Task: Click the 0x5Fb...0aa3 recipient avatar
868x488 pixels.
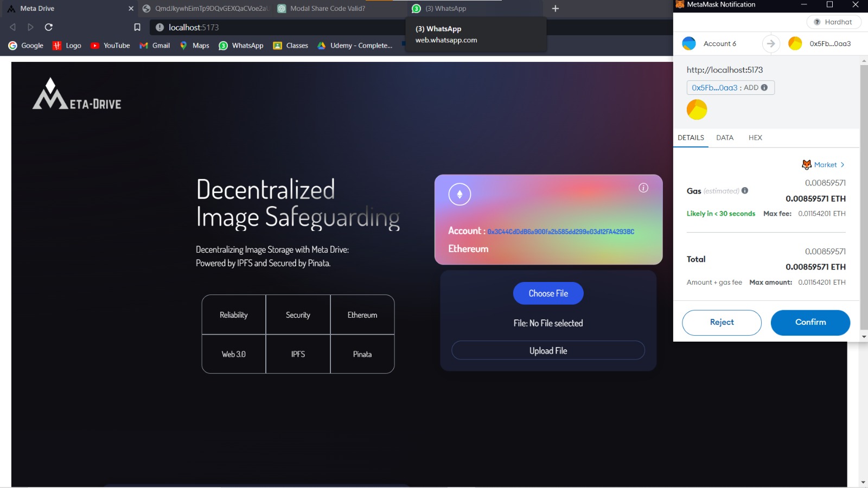Action: pos(795,43)
